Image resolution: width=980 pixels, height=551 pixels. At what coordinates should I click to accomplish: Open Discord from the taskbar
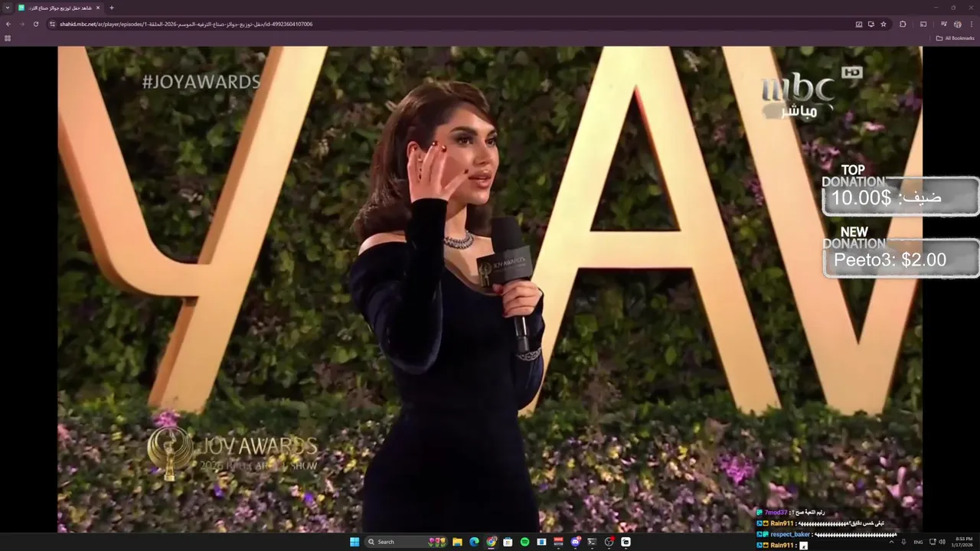575,542
